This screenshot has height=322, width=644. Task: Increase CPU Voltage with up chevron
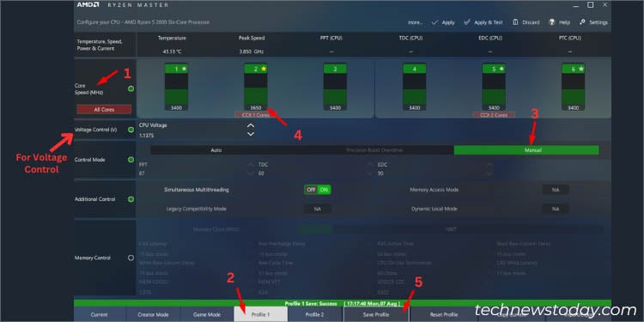point(251,125)
